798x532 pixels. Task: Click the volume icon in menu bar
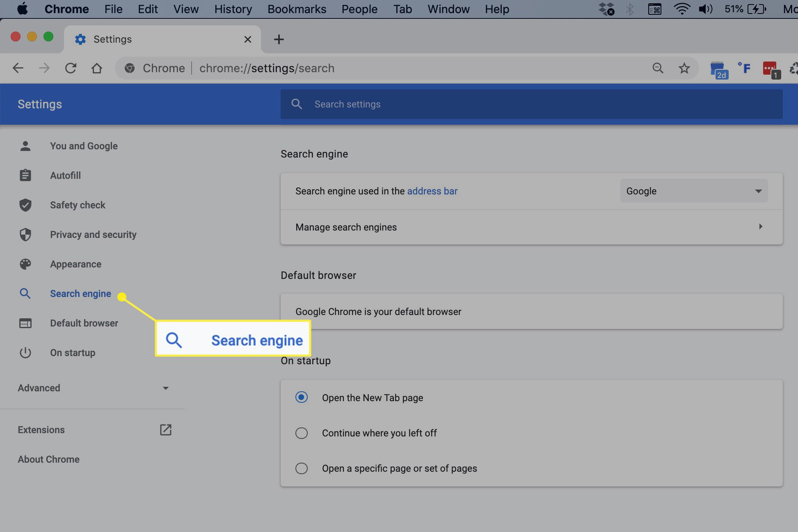click(706, 9)
